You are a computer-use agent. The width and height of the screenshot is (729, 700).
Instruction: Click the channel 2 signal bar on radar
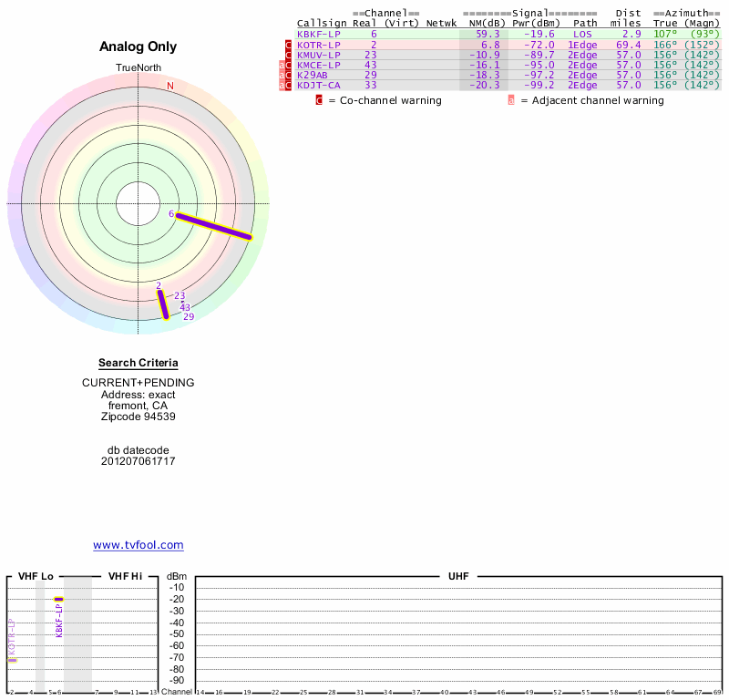point(162,304)
